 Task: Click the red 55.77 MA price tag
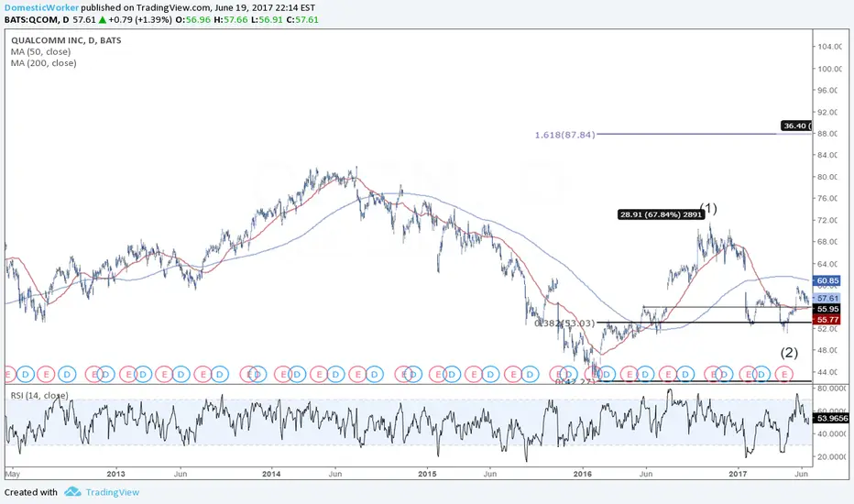[827, 320]
